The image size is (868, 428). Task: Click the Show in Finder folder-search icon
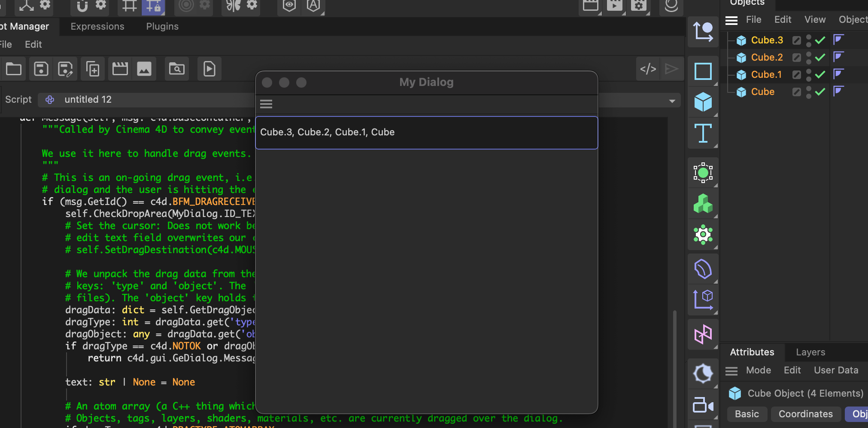(x=177, y=69)
